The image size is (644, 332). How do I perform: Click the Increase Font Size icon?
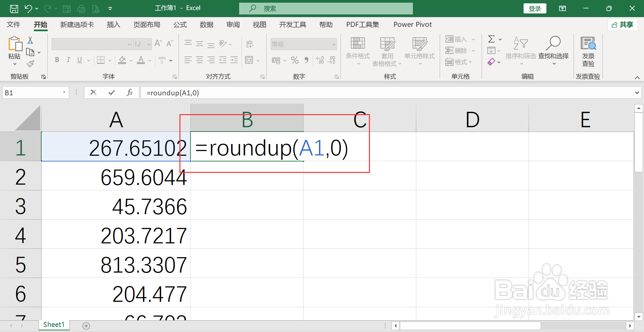pyautogui.click(x=158, y=44)
